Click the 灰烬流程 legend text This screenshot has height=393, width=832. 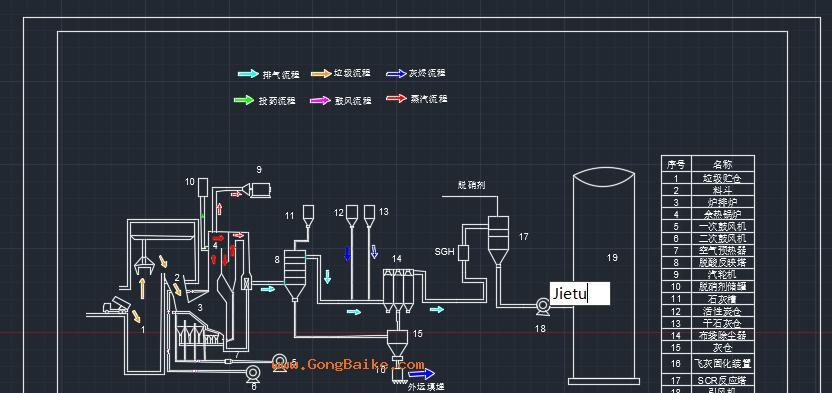427,73
